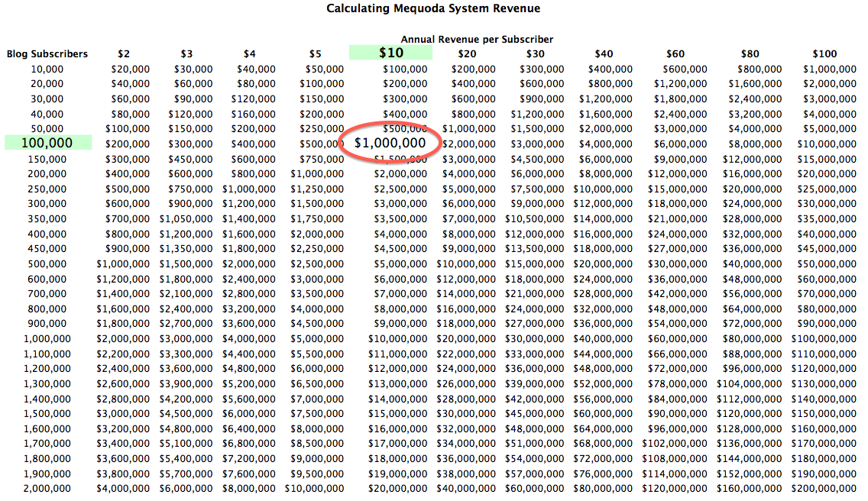
Task: Select $1,200,000 in the 40,000 subscribers row
Action: point(537,114)
